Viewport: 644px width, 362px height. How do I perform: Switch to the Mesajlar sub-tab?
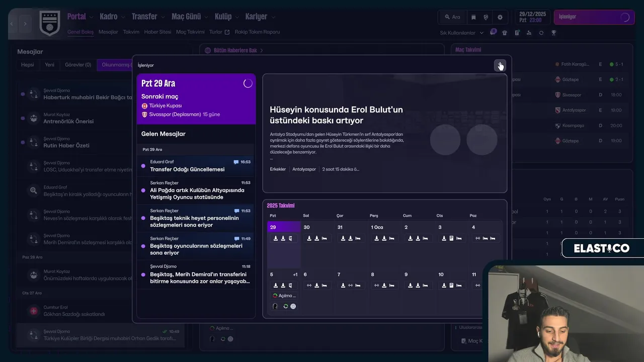[x=108, y=32]
